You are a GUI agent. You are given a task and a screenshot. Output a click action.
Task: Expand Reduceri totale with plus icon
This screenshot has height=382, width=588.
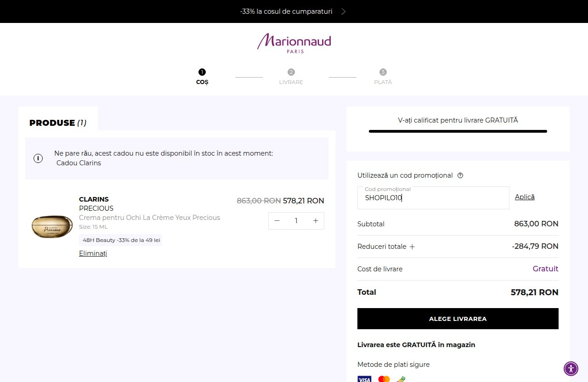pos(412,247)
